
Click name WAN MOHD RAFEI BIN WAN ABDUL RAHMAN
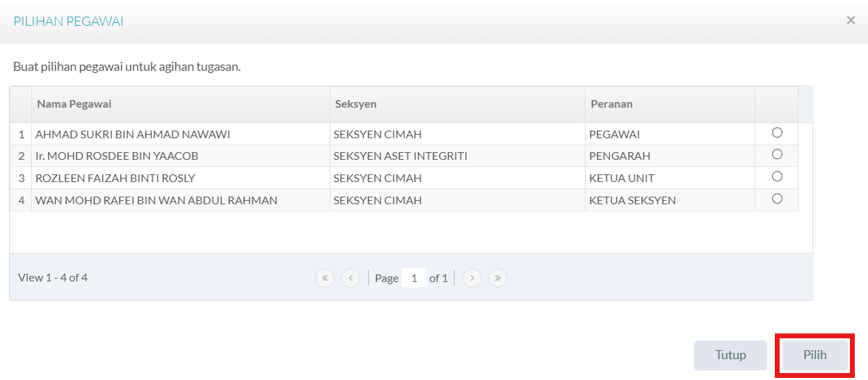coord(156,201)
